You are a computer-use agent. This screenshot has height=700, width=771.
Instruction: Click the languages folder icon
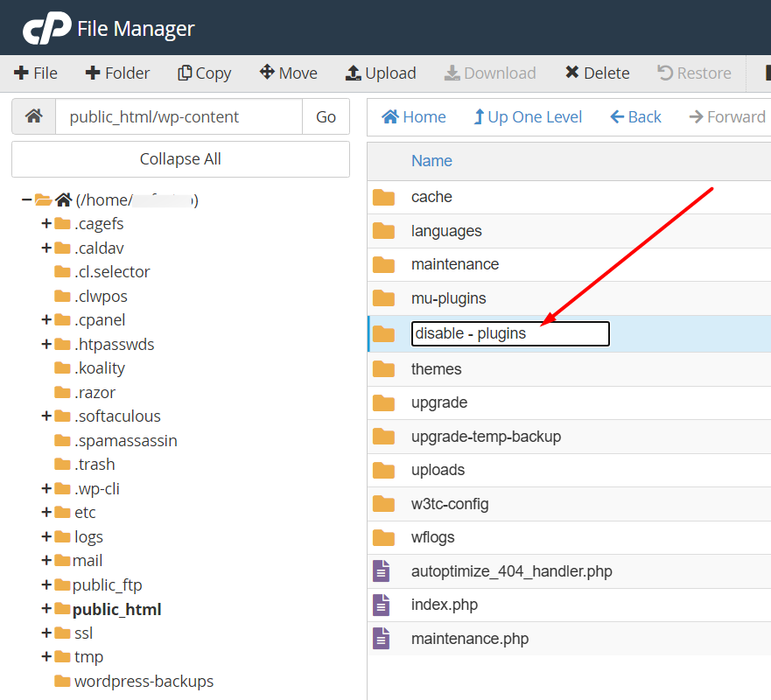[383, 231]
